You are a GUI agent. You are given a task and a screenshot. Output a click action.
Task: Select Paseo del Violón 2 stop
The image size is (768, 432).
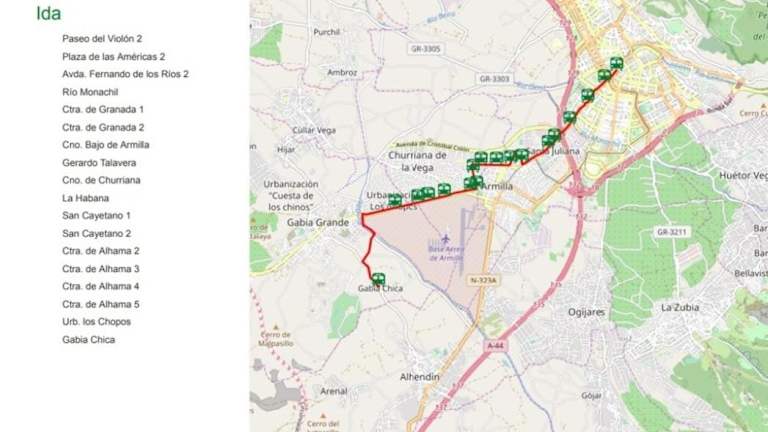click(102, 39)
